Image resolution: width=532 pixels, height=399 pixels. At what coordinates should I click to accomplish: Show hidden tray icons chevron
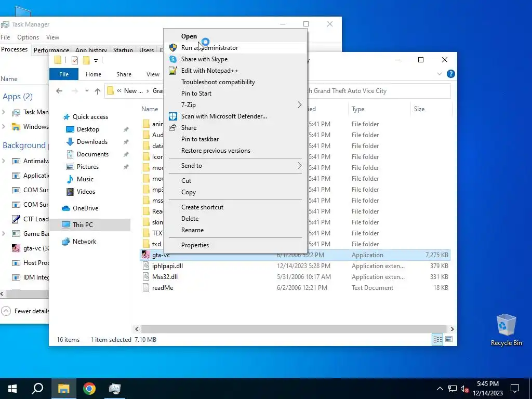pyautogui.click(x=440, y=389)
